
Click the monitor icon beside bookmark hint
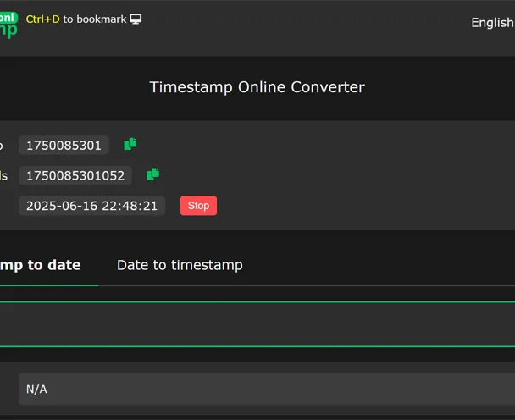[x=136, y=19]
